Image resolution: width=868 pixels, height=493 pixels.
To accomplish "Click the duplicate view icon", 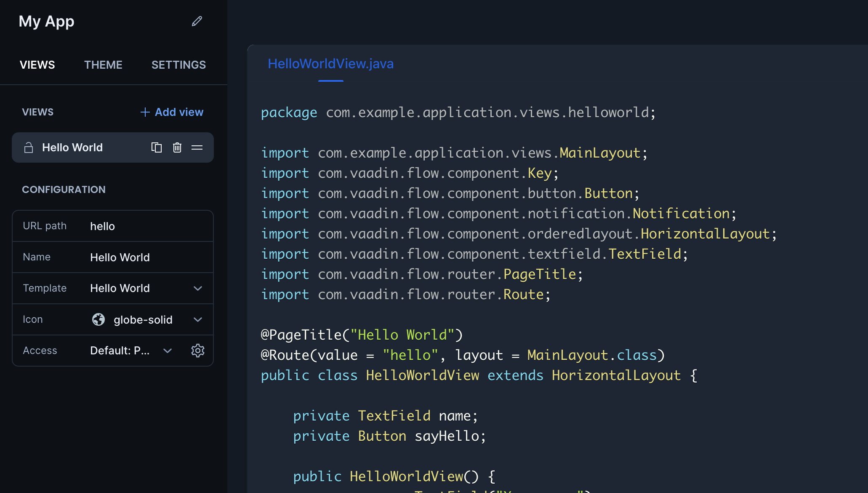I will pyautogui.click(x=156, y=147).
